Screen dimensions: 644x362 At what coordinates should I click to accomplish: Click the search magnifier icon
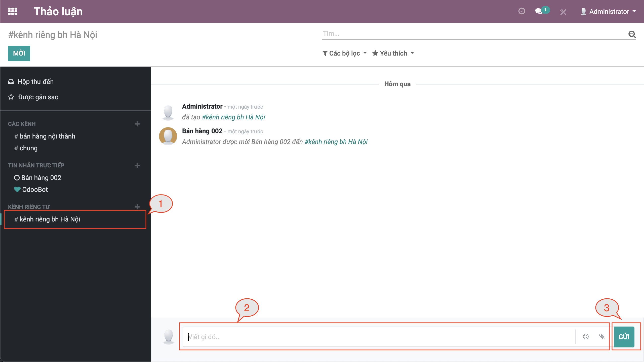pos(632,34)
